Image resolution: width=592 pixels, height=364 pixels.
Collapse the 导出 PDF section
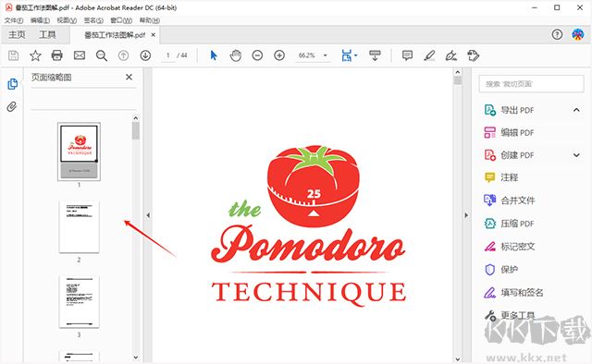point(576,110)
